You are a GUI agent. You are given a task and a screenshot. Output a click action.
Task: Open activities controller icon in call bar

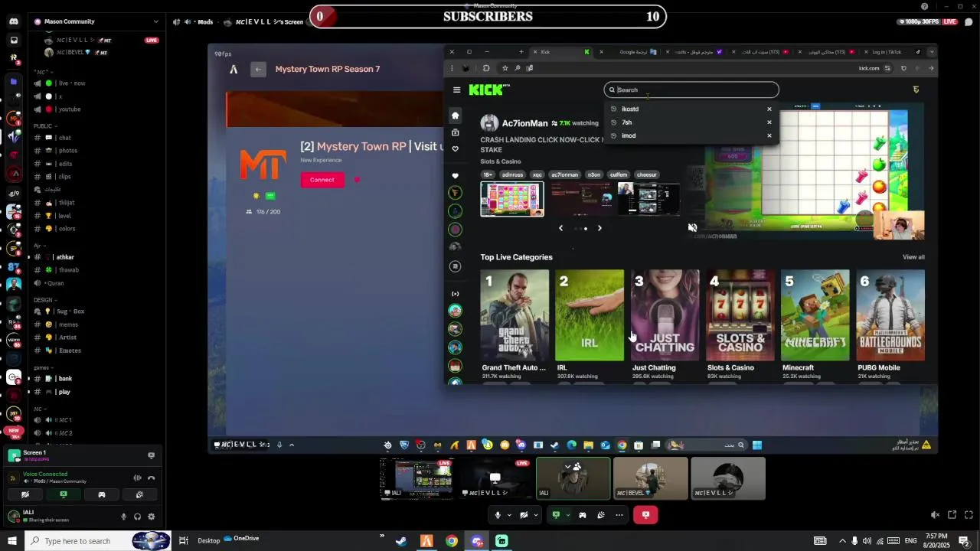pos(583,515)
